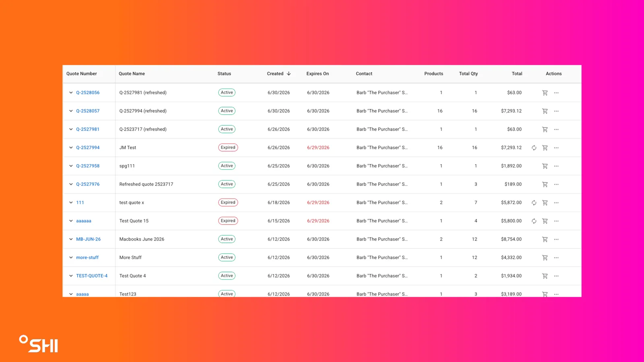The height and width of the screenshot is (362, 644).
Task: Click the $8,754.00 total cell
Action: (x=511, y=239)
